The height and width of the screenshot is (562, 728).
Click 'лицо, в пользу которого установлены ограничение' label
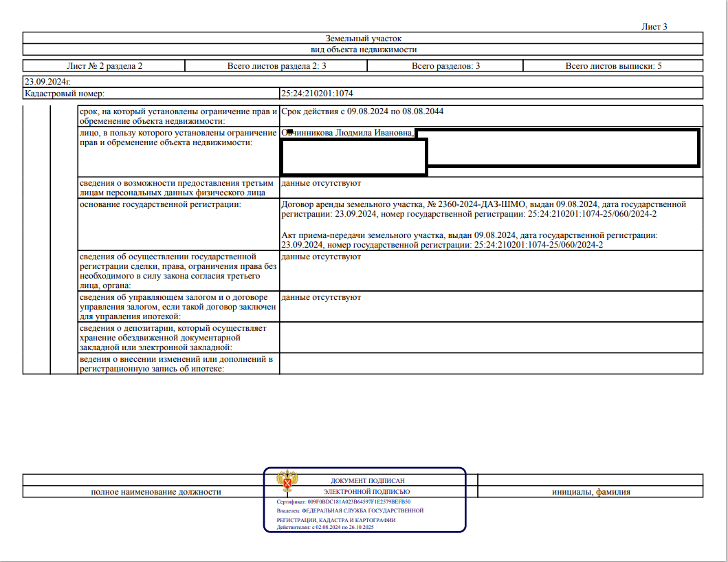point(178,138)
